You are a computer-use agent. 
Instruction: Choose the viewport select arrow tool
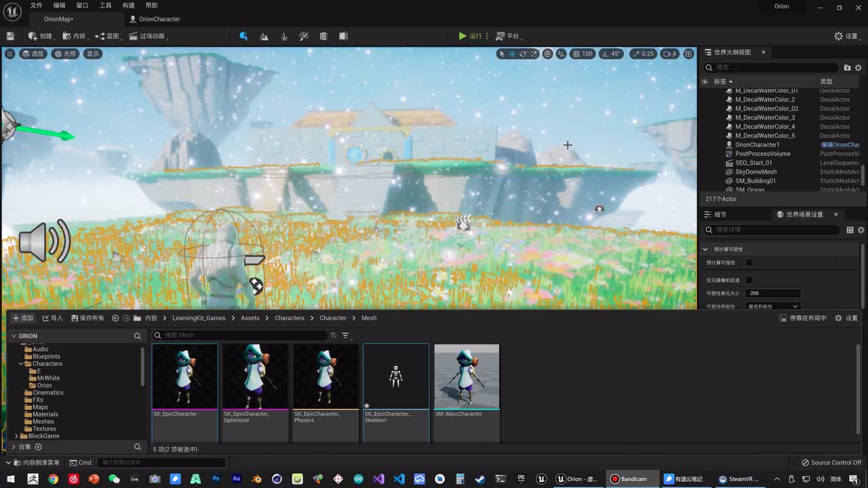pyautogui.click(x=502, y=54)
